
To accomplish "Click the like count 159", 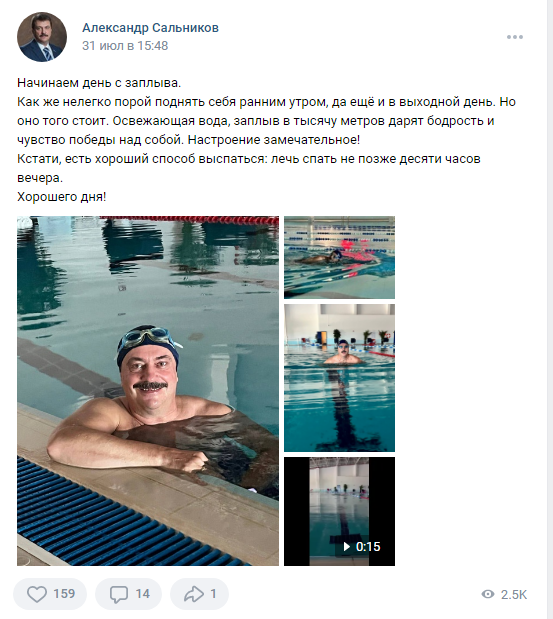I will pos(64,594).
